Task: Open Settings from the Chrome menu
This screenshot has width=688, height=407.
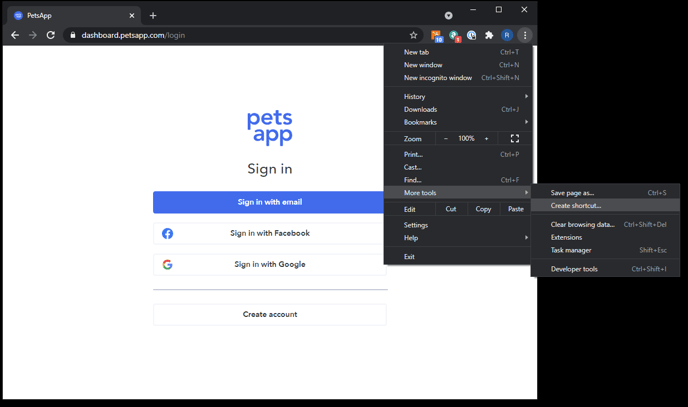Action: (x=458, y=225)
